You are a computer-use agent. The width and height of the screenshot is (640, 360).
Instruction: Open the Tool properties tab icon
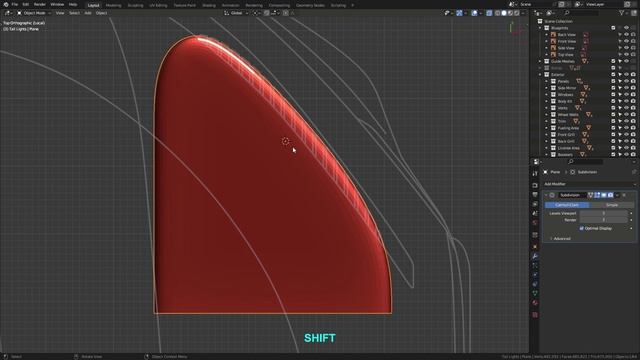click(x=535, y=174)
